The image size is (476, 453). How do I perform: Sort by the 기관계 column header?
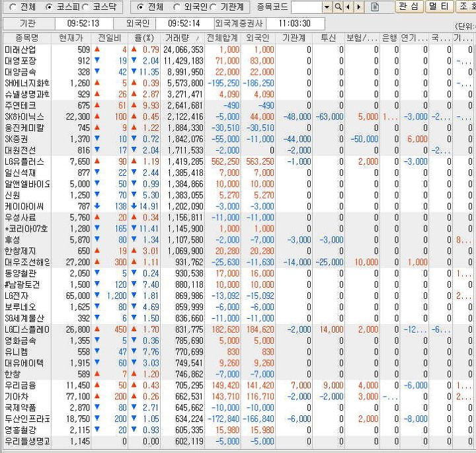coord(294,38)
